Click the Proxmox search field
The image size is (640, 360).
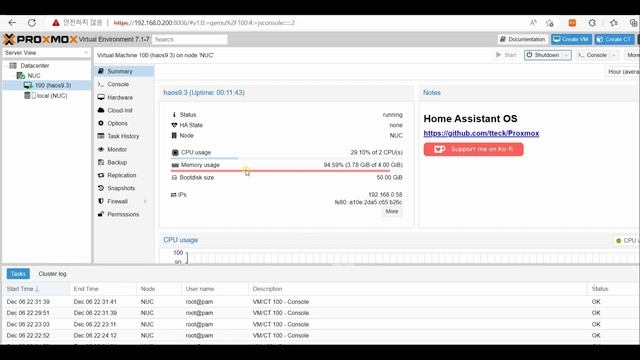(x=190, y=39)
